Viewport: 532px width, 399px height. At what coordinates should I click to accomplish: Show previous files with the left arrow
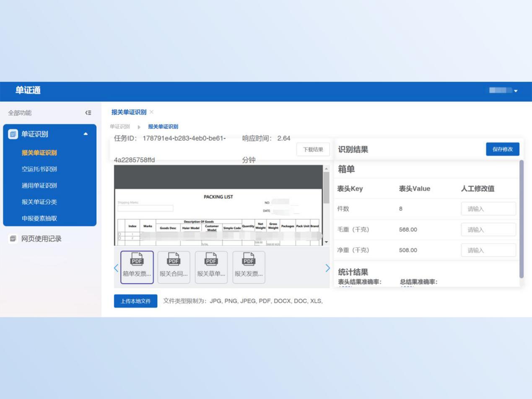coord(117,268)
